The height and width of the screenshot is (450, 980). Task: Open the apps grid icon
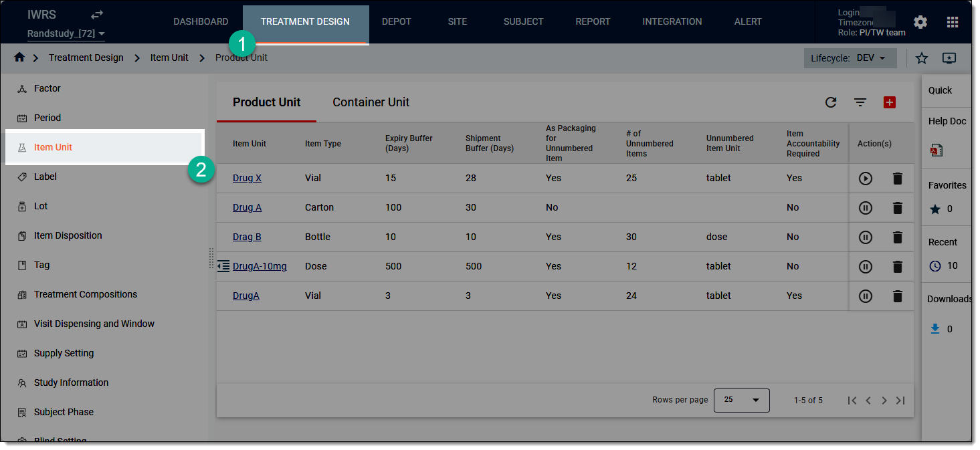click(953, 22)
